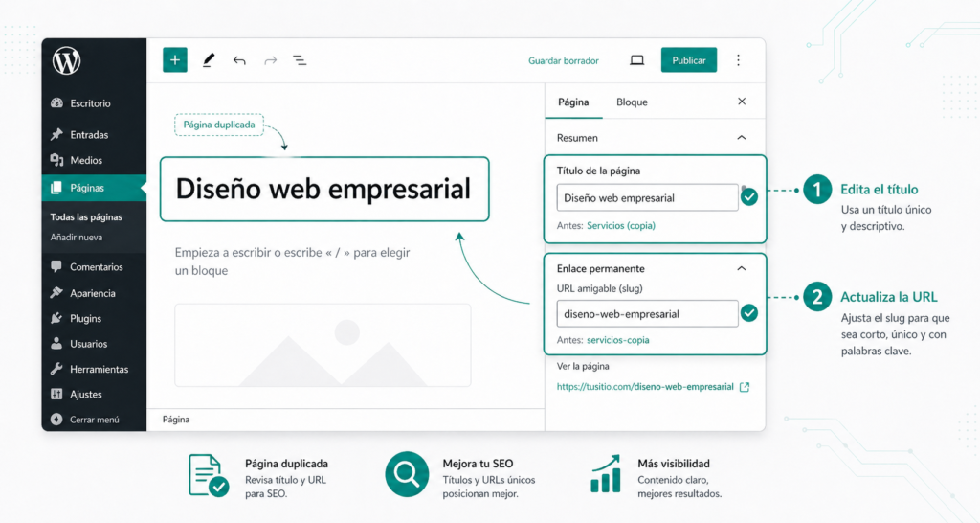This screenshot has width=980, height=523.
Task: Click the servicios-copia previous slug link
Action: (617, 340)
